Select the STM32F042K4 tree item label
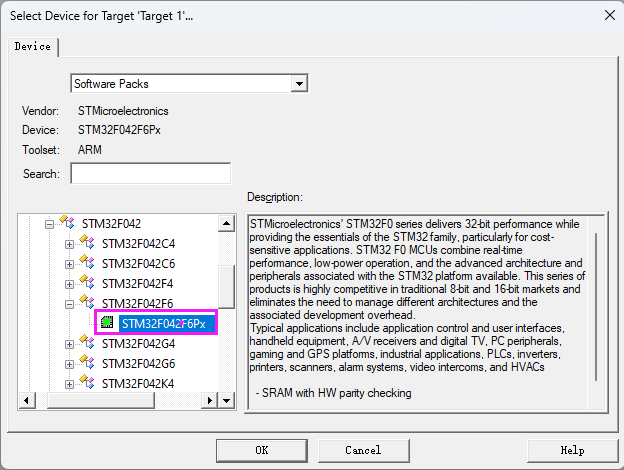The height and width of the screenshot is (470, 624). click(x=138, y=383)
